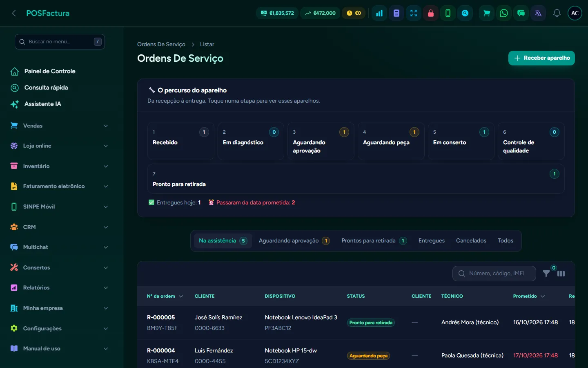Switch to the Cancelados tab

click(x=471, y=240)
